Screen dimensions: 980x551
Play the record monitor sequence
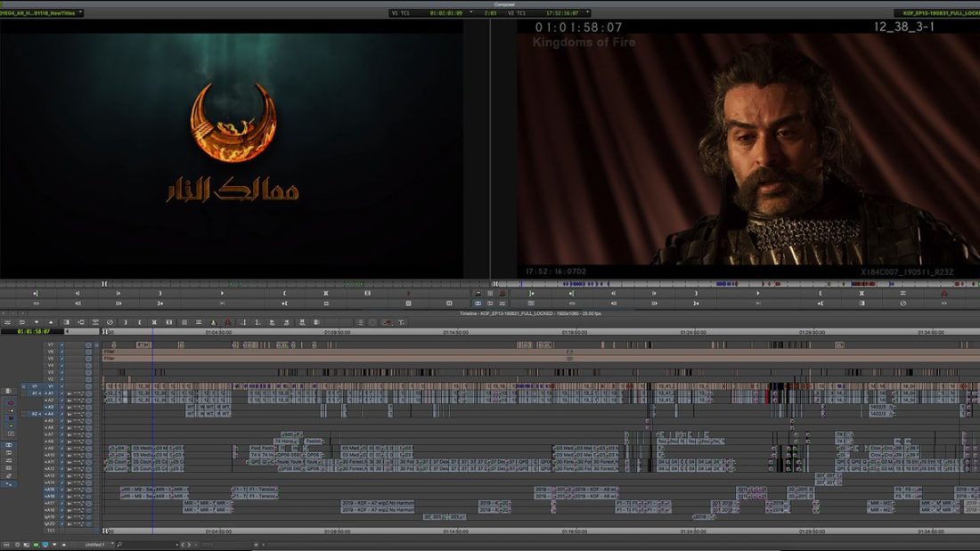758,293
